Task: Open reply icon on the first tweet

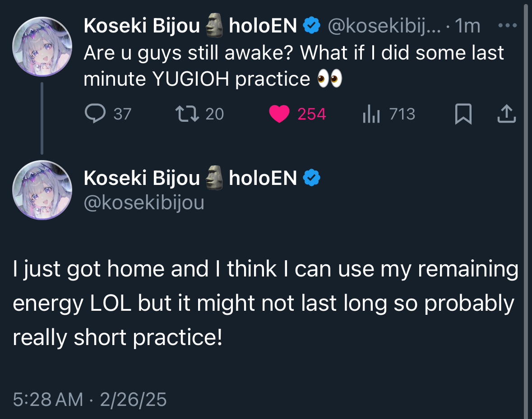Action: 94,114
